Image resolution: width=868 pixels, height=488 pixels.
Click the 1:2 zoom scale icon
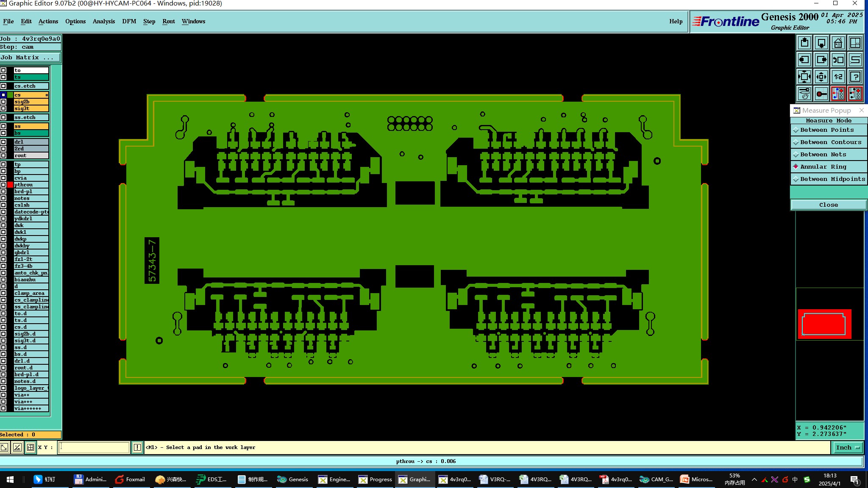(838, 77)
